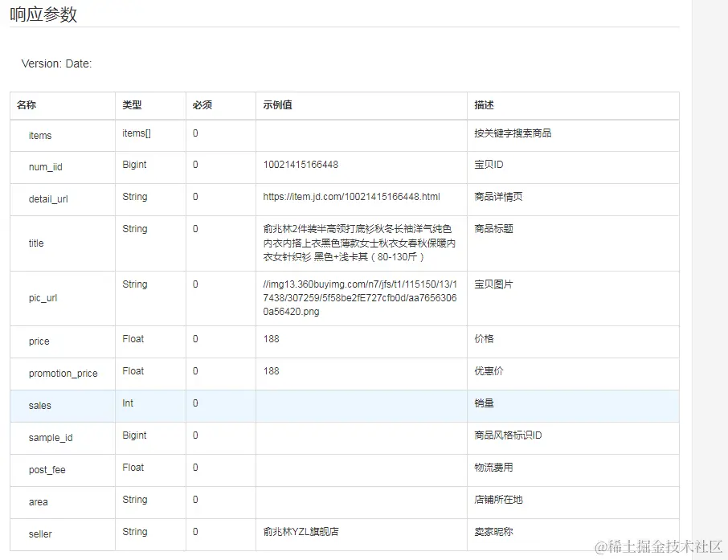Click the 'Float' type in promotion_price row
The height and width of the screenshot is (560, 728).
[x=133, y=371]
